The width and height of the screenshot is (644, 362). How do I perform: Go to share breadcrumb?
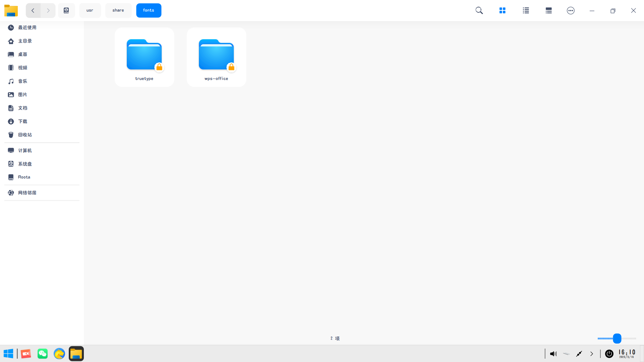pyautogui.click(x=118, y=10)
